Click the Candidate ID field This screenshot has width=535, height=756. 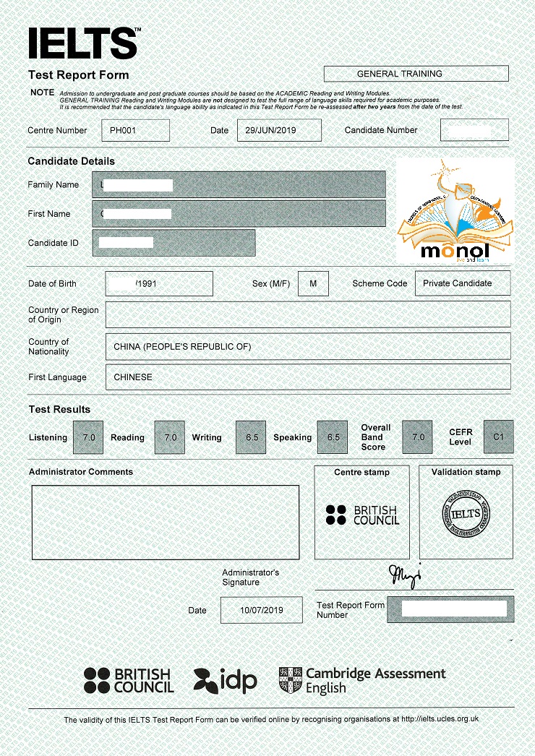(x=174, y=243)
